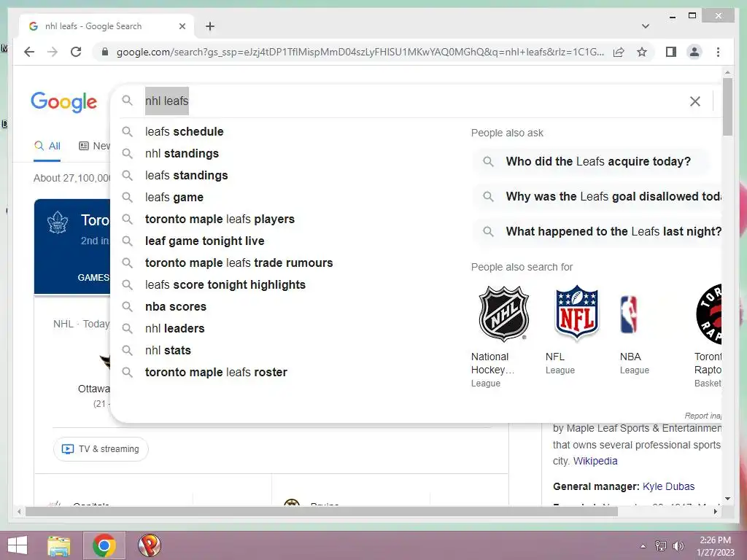Click the horizontal scrollbar right arrow
The width and height of the screenshot is (747, 560).
(x=716, y=511)
